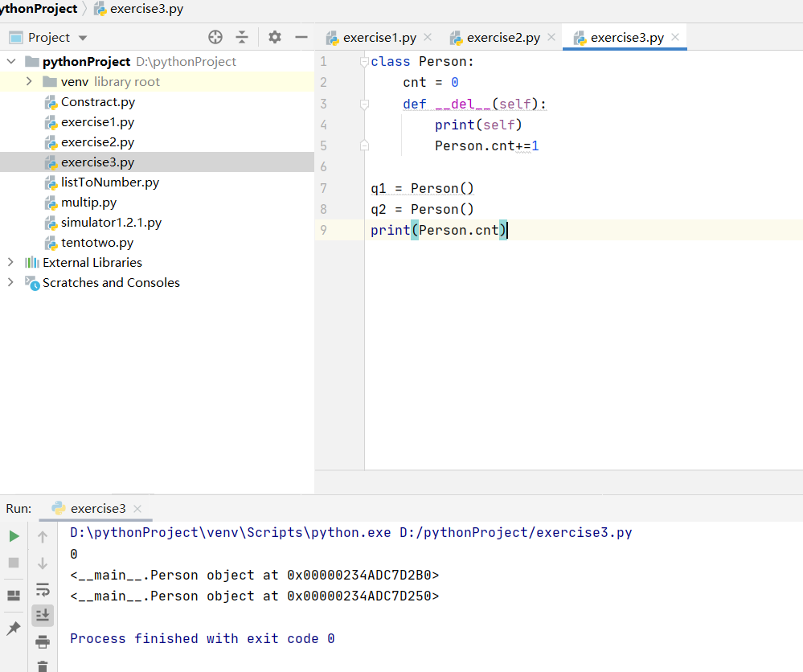
Task: Expand the venv library root folder
Action: (x=29, y=81)
